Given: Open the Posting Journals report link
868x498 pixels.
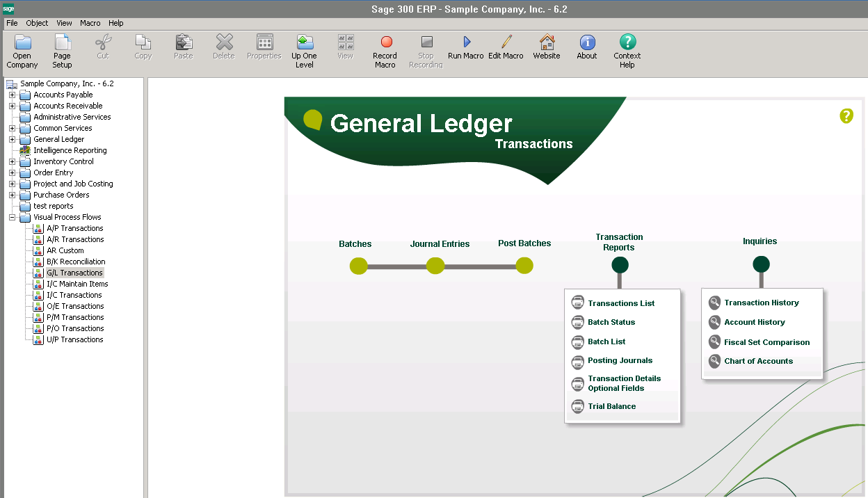Looking at the screenshot, I should 620,360.
